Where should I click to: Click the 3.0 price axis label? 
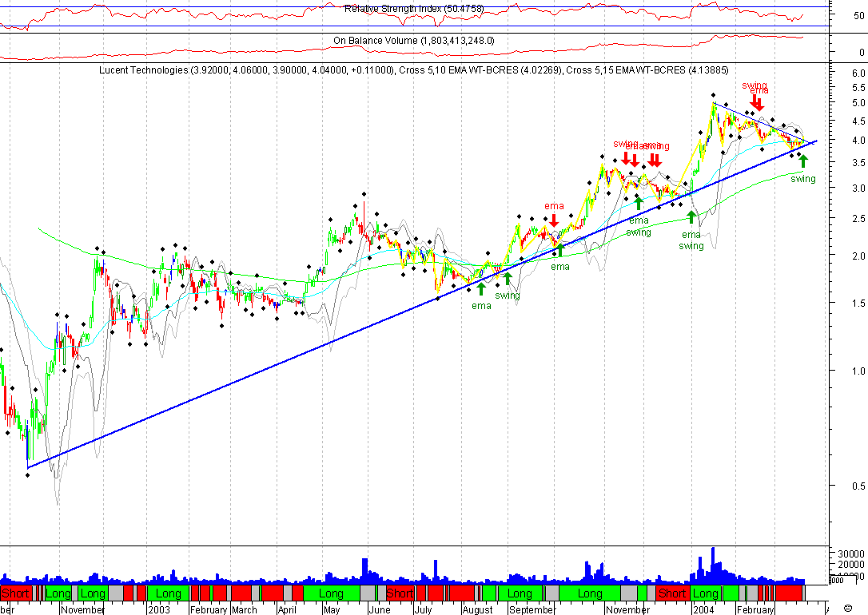[x=858, y=188]
